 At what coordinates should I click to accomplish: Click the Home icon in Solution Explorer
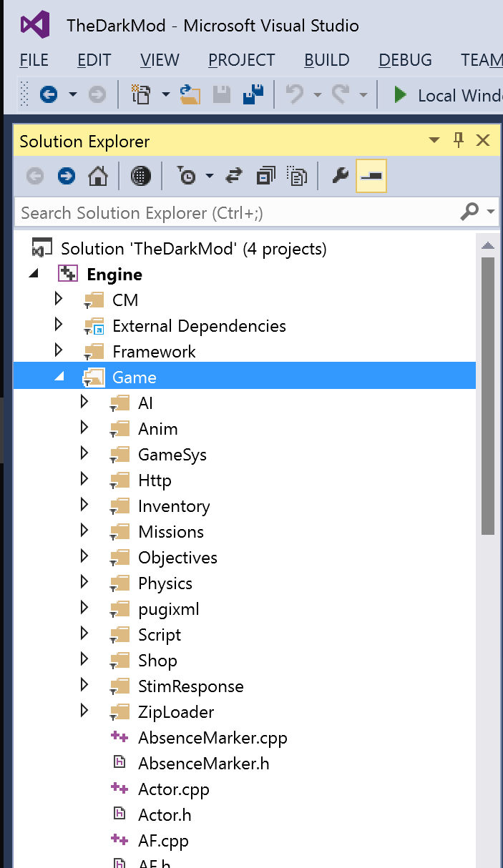(97, 177)
